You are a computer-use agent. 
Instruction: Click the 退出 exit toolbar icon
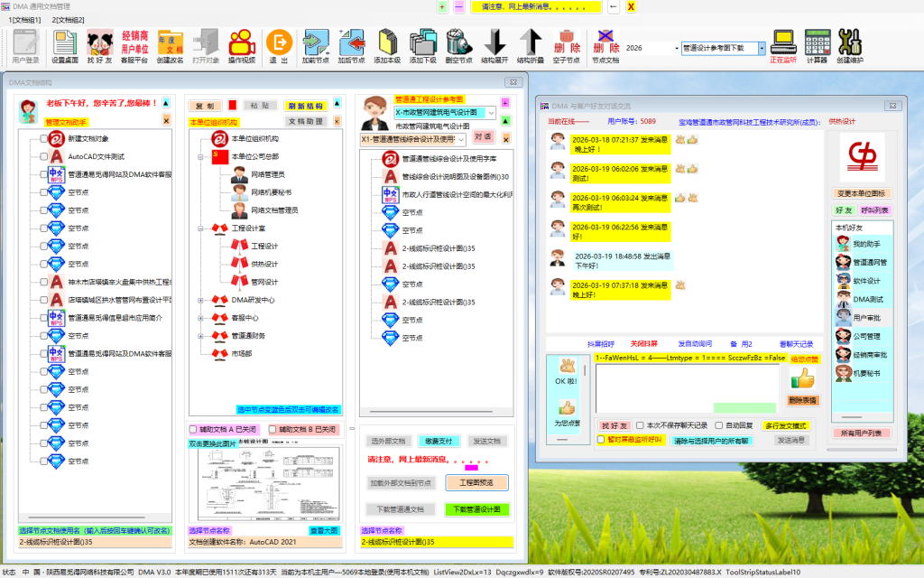(279, 45)
